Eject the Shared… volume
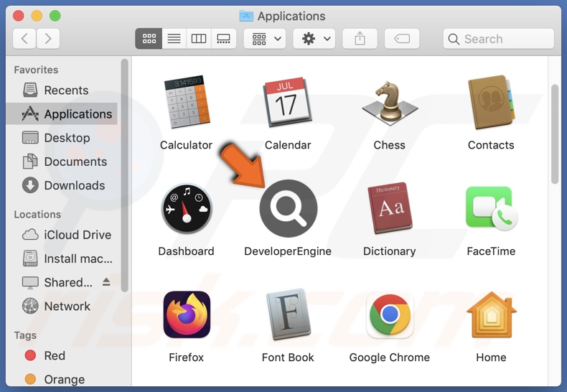The image size is (567, 392). pos(106,281)
